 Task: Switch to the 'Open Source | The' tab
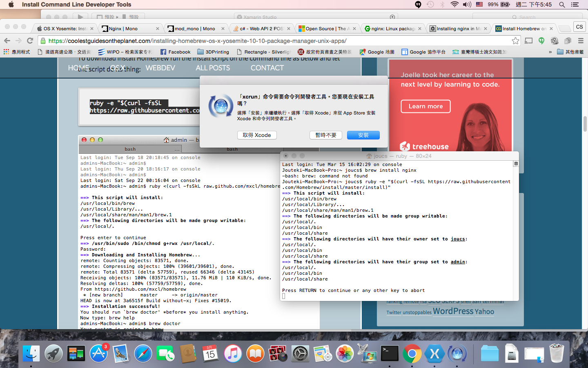coord(327,29)
